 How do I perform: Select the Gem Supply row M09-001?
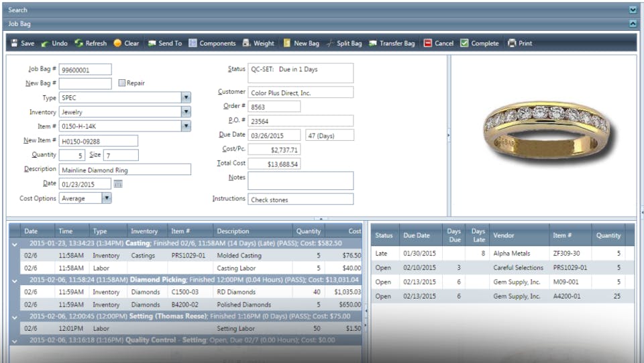(502, 282)
